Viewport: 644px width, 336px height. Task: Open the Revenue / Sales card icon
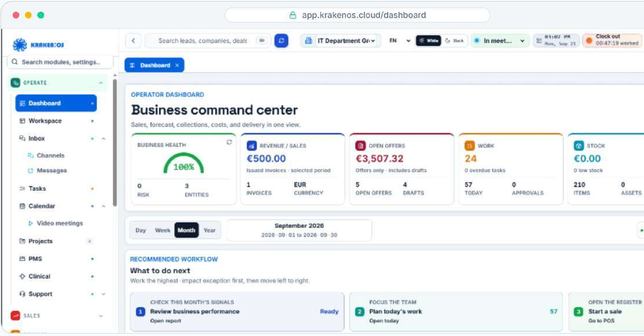pos(251,146)
